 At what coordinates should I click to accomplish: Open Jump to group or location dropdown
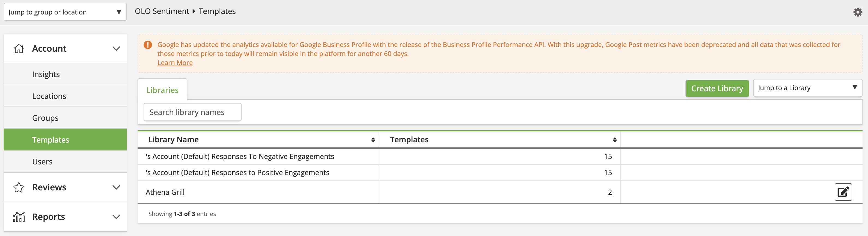(65, 12)
